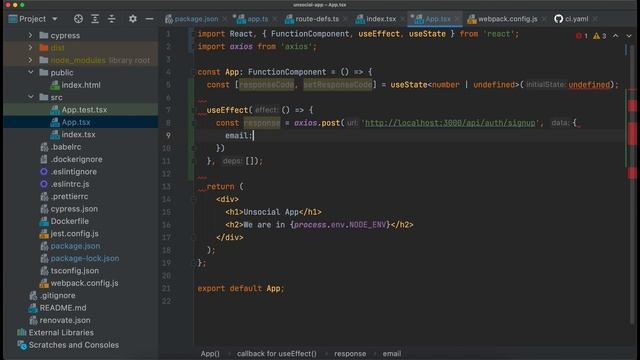Expand the node_modules folder arrow
640x360 pixels.
[x=30, y=60]
